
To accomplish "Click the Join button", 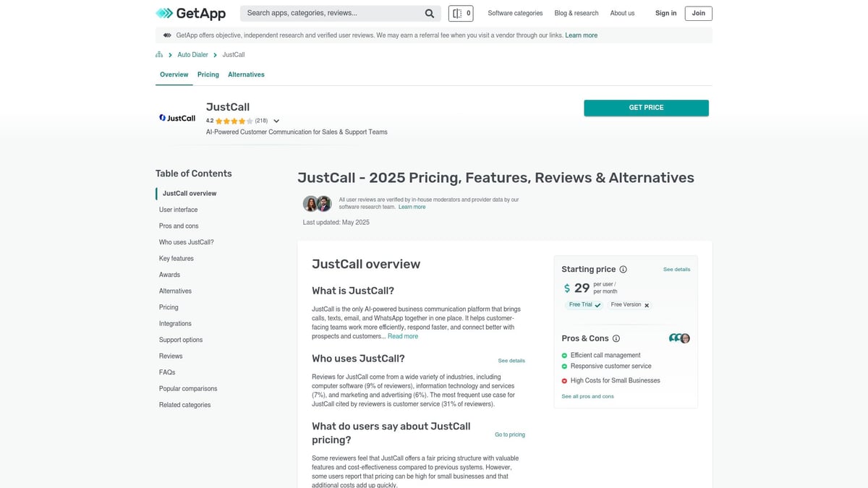I will pos(698,13).
